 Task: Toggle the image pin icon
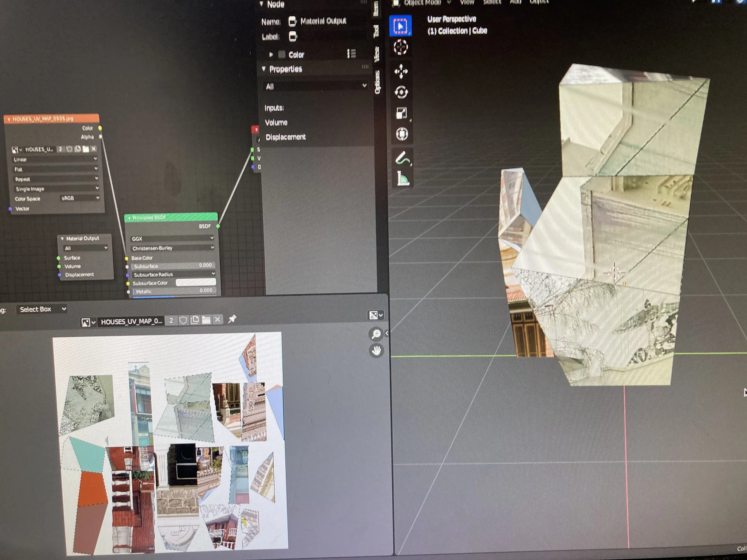click(x=232, y=319)
